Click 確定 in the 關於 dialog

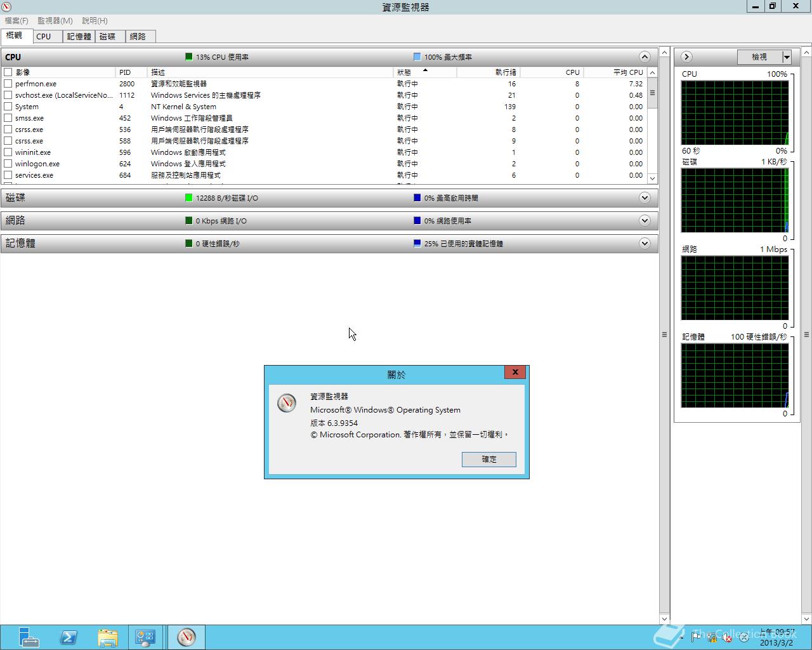pyautogui.click(x=488, y=459)
